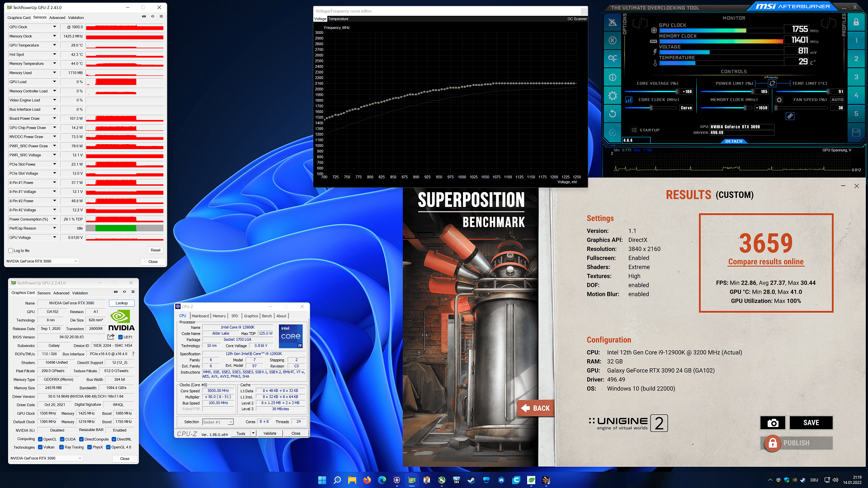Save profile using floppy disk icon in Afterburner
This screenshot has height=488, width=868.
pyautogui.click(x=856, y=132)
